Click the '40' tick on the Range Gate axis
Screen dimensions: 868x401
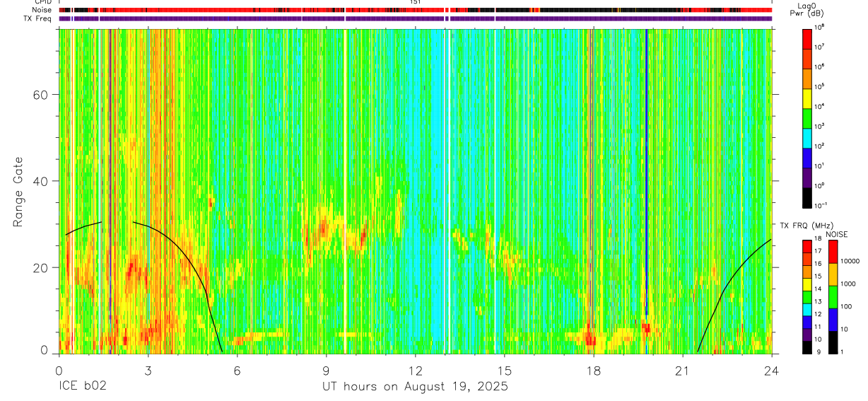tap(41, 181)
